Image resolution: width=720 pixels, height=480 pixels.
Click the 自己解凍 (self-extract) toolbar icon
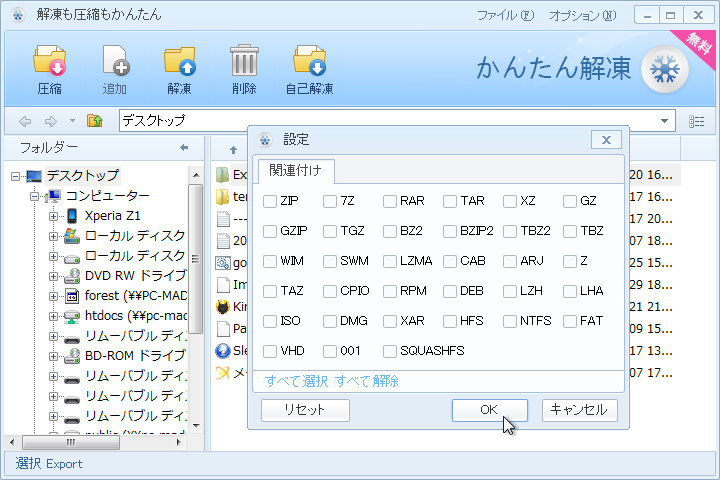(x=309, y=60)
